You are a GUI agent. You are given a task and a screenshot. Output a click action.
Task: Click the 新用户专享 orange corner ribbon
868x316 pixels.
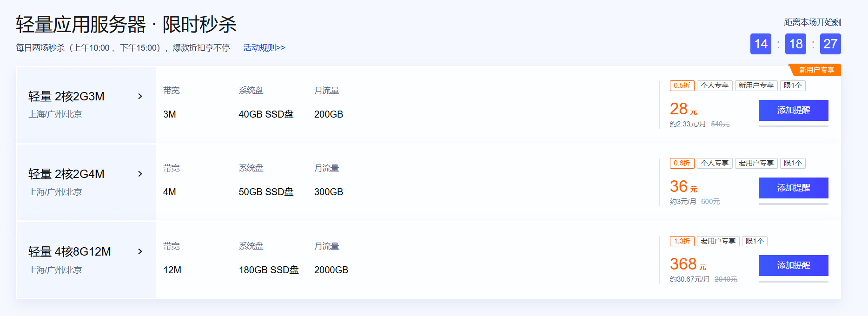[816, 70]
